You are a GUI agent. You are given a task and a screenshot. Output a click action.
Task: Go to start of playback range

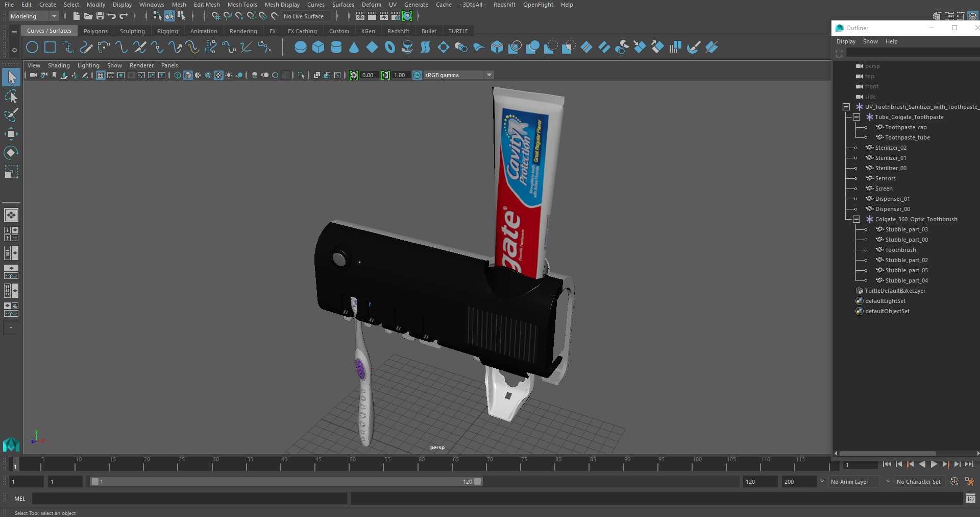point(887,464)
